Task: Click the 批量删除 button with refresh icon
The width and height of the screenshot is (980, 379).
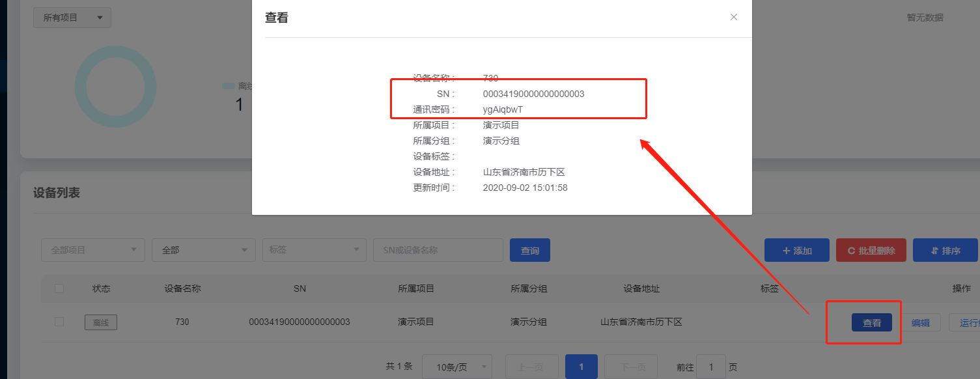Action: point(871,251)
